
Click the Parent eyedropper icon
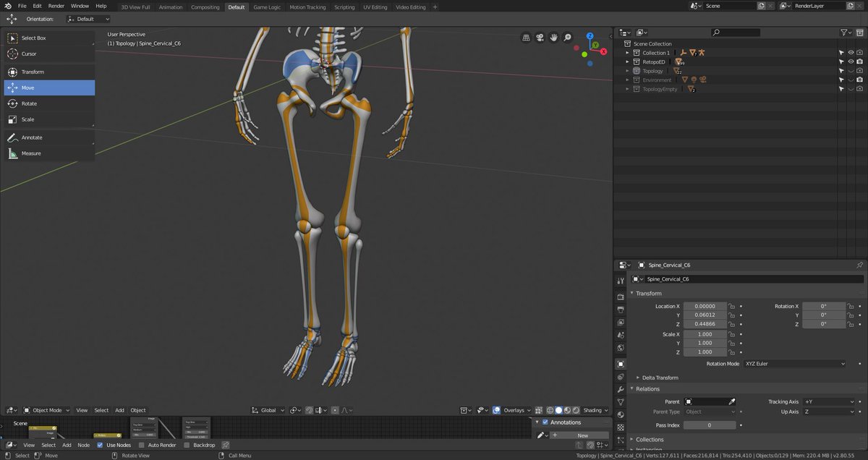tap(731, 401)
